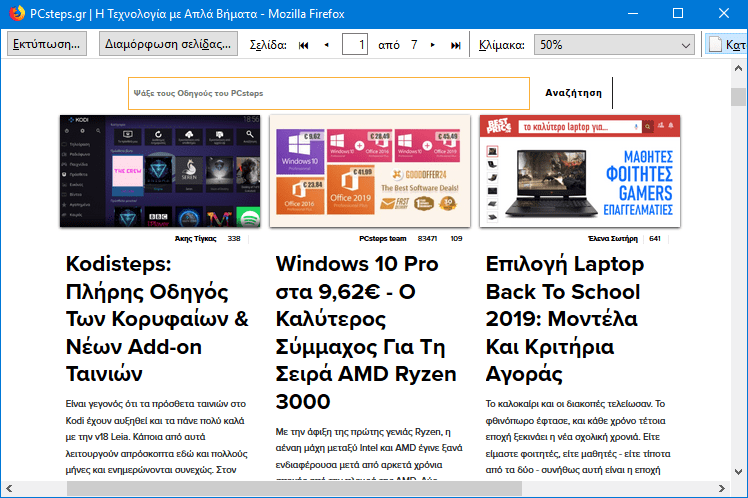This screenshot has width=748, height=498.
Task: Click the Windows 10 software deals thumbnail
Action: pyautogui.click(x=370, y=171)
